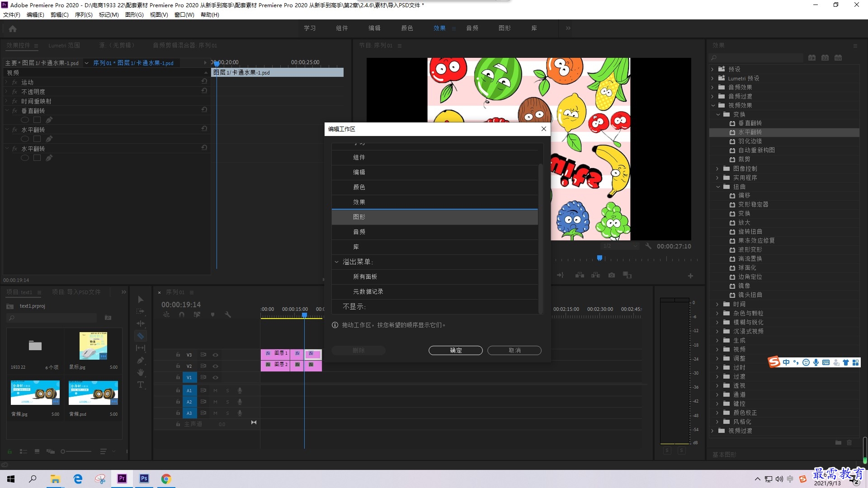The image size is (868, 488).
Task: Expand the 图像控制 folder
Action: [x=717, y=169]
